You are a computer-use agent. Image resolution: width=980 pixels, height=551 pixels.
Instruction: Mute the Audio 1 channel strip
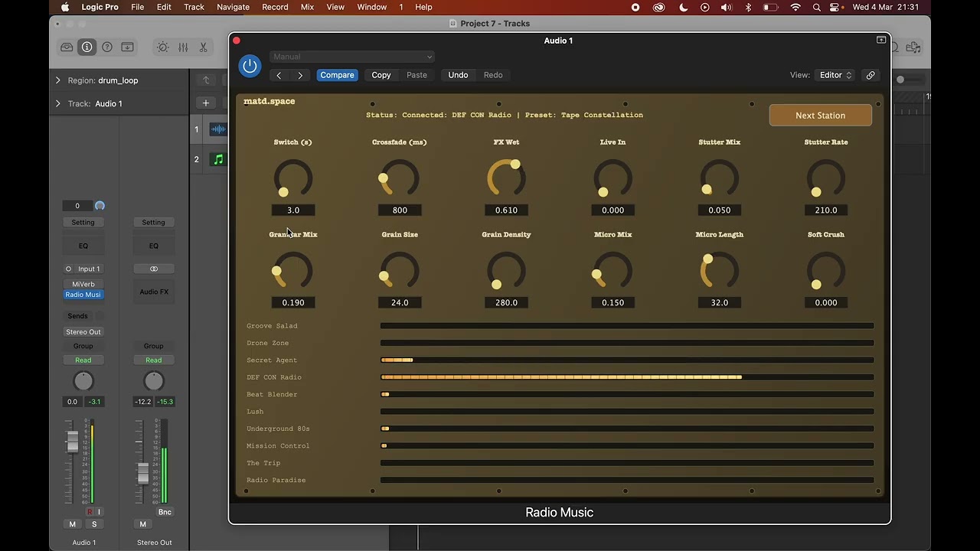(x=73, y=524)
